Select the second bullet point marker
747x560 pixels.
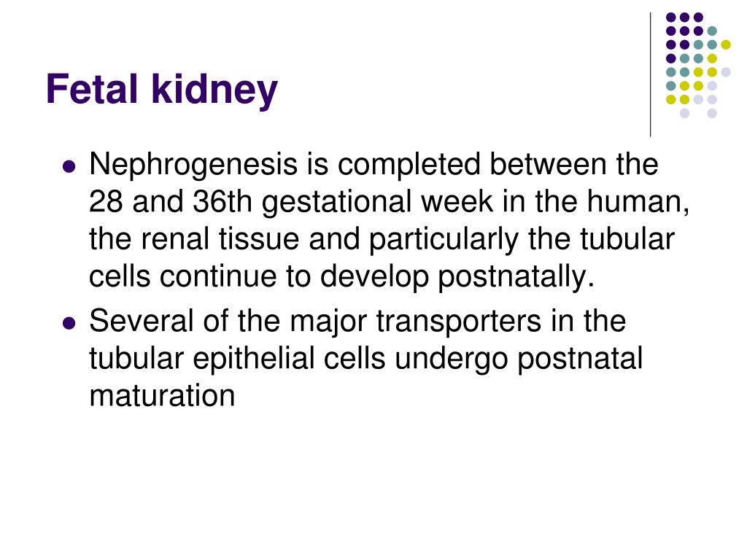coord(69,323)
